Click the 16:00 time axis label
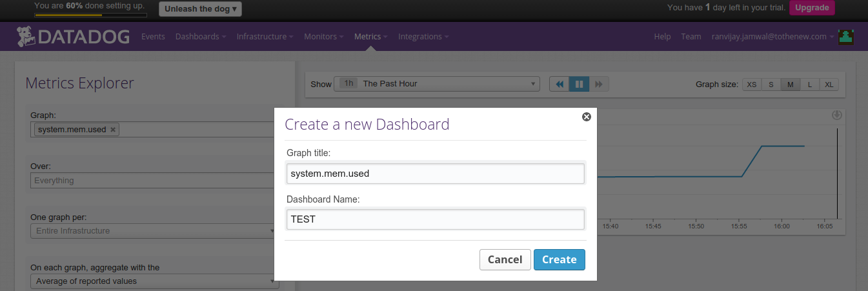 782,226
